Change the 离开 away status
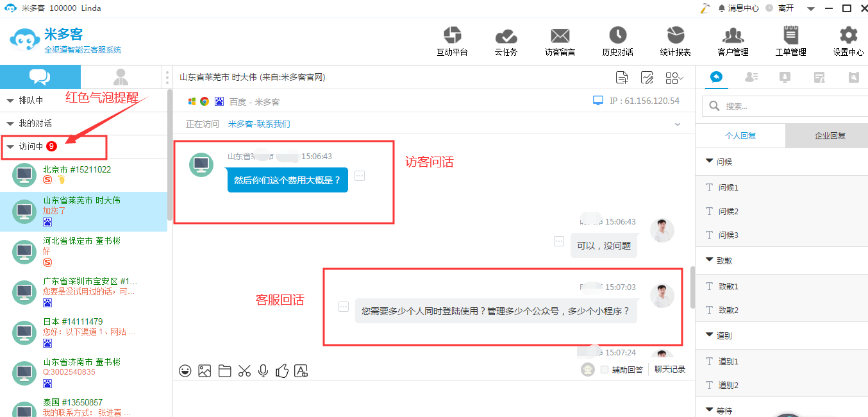This screenshot has height=417, width=868. 780,8
